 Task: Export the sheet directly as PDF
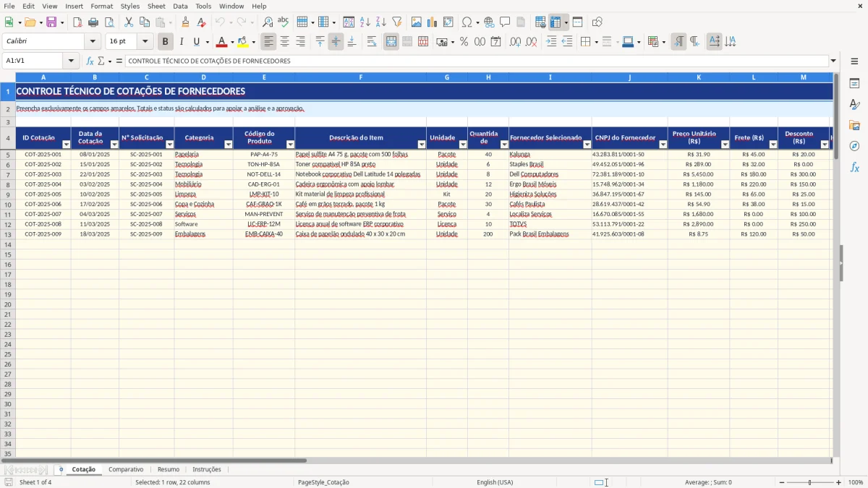coord(77,22)
